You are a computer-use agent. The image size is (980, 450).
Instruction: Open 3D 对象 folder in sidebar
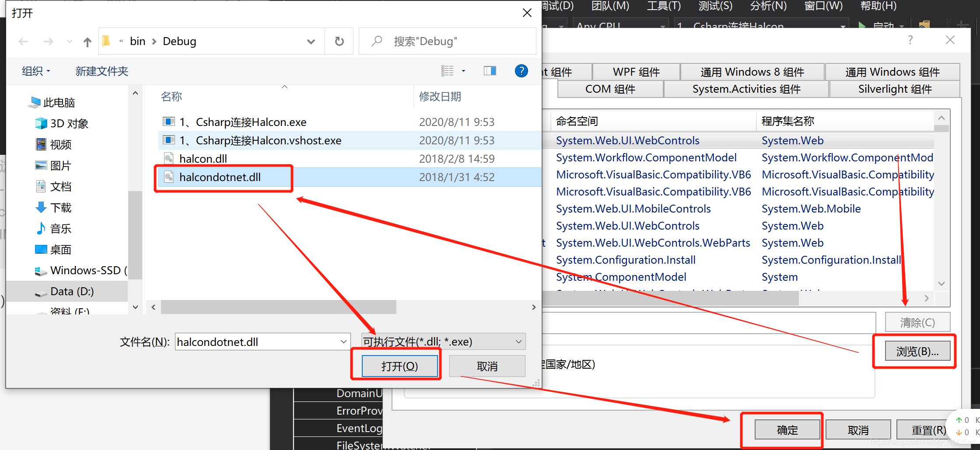click(61, 123)
